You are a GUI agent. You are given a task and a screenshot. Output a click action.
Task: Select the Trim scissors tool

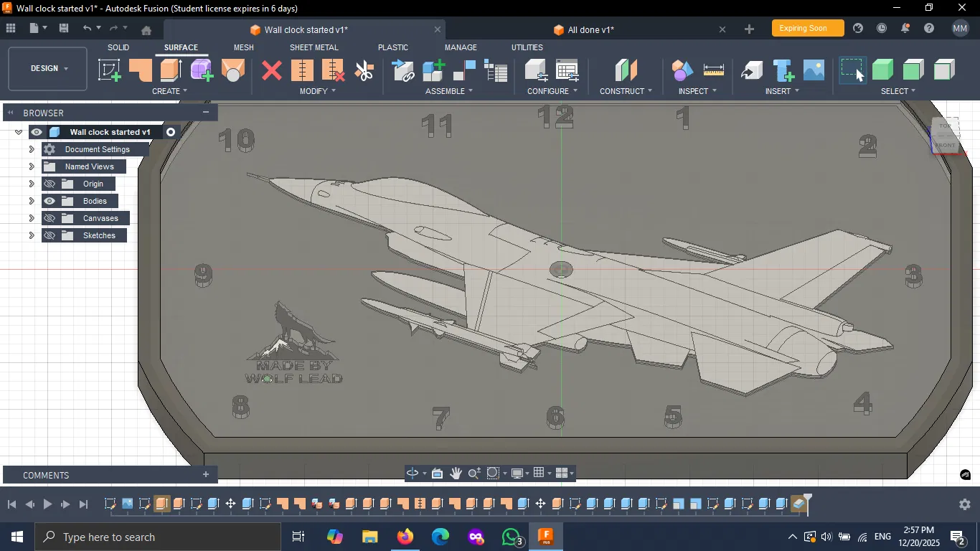click(364, 70)
